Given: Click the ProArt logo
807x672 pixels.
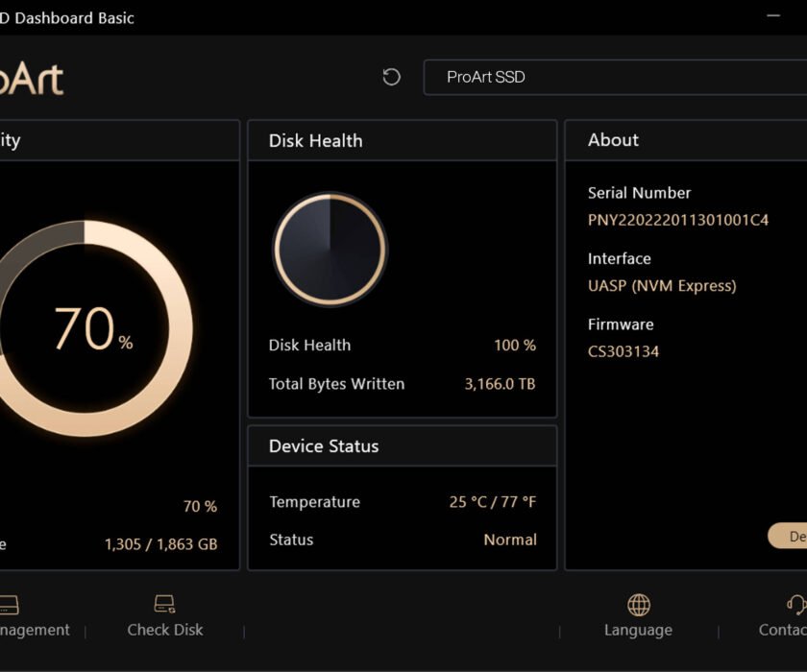Looking at the screenshot, I should 32,79.
